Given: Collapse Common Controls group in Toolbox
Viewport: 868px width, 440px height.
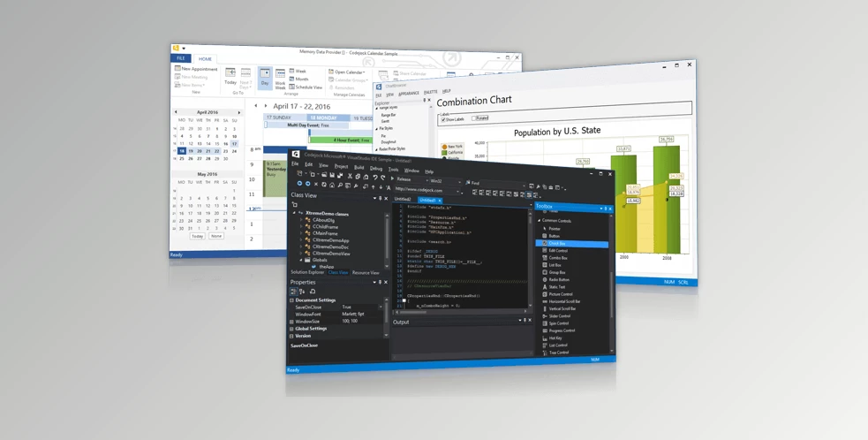Looking at the screenshot, I should point(539,221).
